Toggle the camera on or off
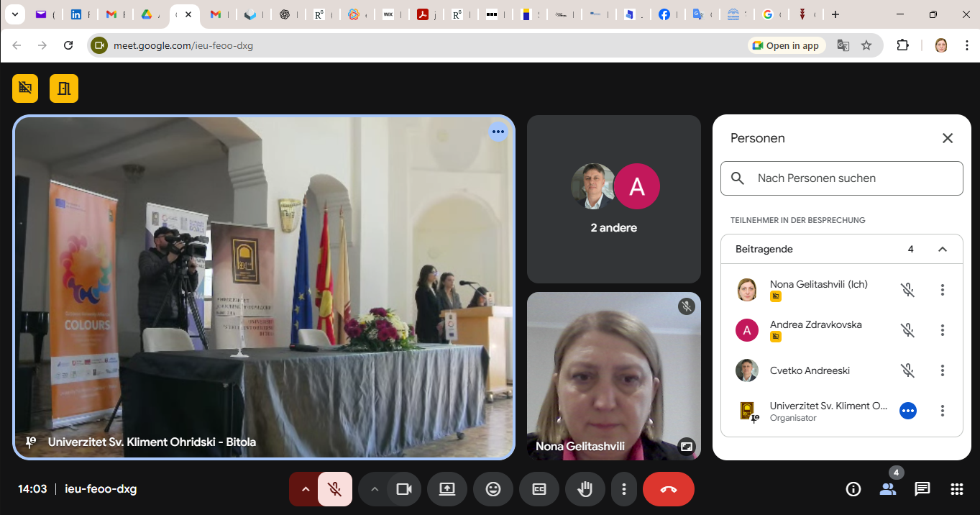The width and height of the screenshot is (980, 515). (404, 489)
